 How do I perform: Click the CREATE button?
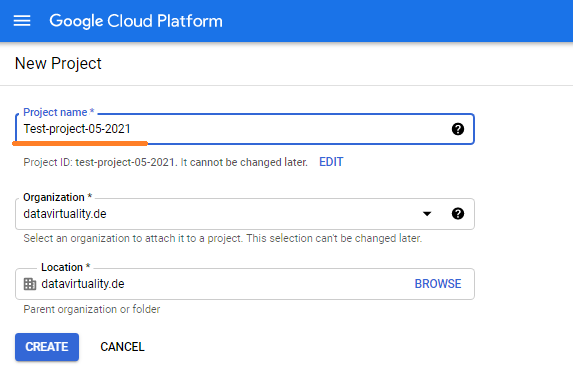tap(47, 347)
